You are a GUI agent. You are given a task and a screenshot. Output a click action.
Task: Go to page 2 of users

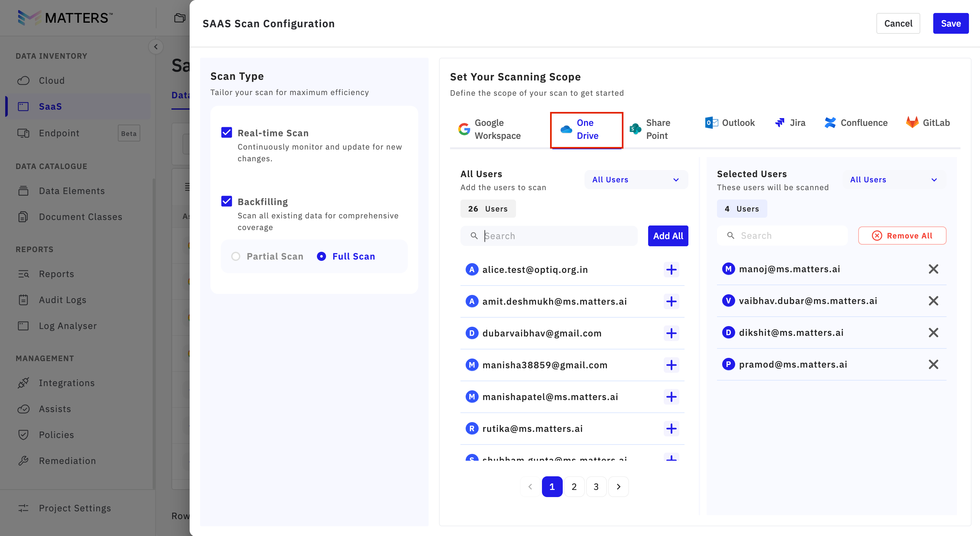coord(574,487)
